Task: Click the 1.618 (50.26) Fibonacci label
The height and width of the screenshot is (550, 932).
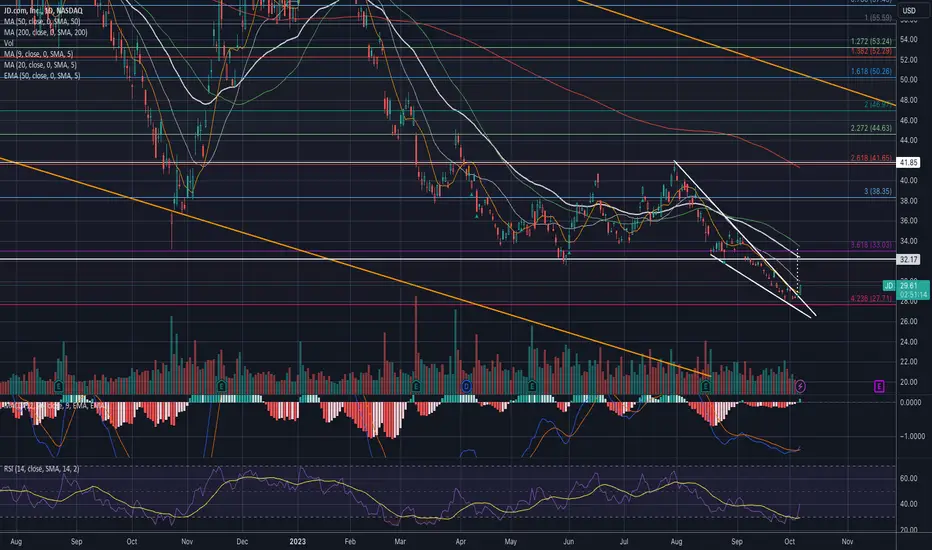Action: coord(871,71)
